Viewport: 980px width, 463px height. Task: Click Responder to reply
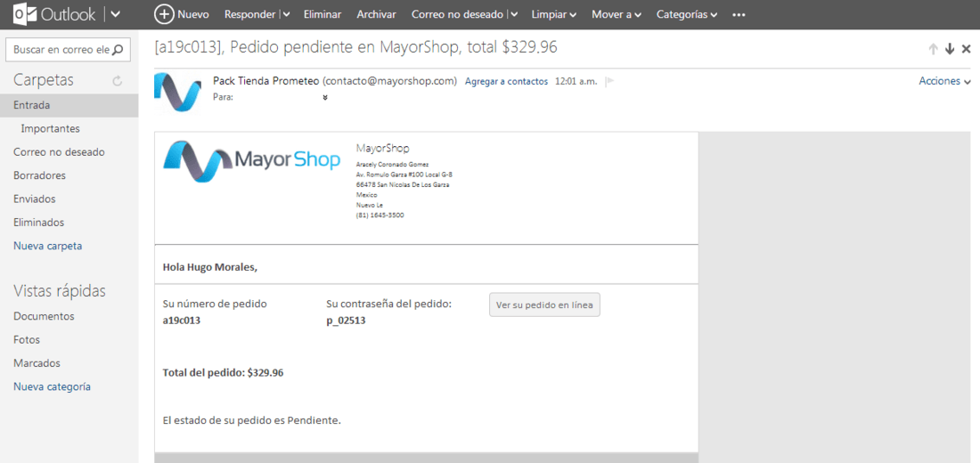click(250, 14)
